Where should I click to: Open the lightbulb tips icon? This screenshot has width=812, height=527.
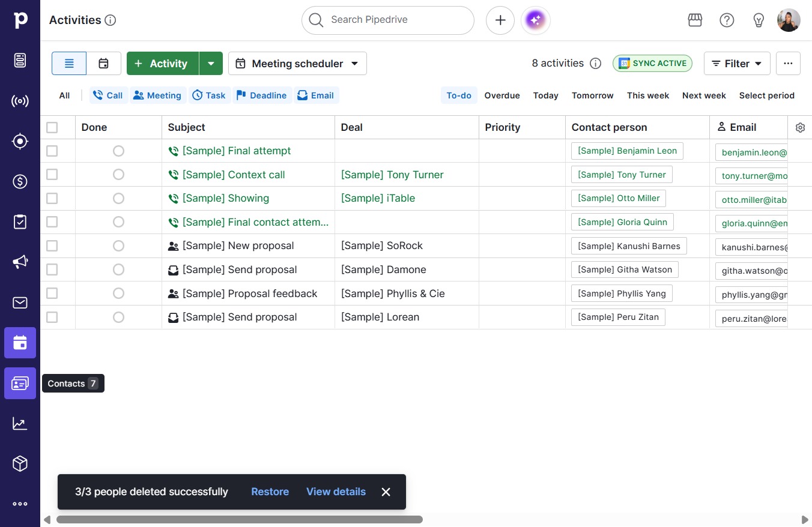point(759,20)
